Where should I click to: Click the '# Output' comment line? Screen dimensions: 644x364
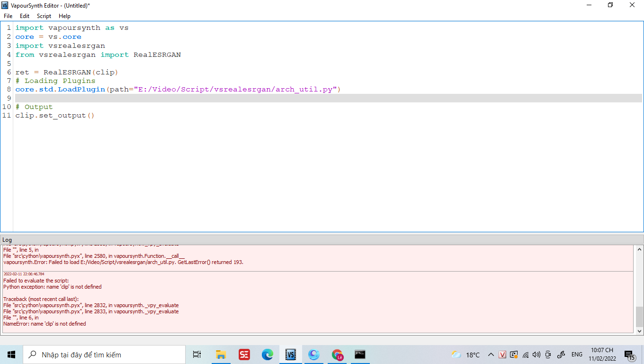point(34,107)
